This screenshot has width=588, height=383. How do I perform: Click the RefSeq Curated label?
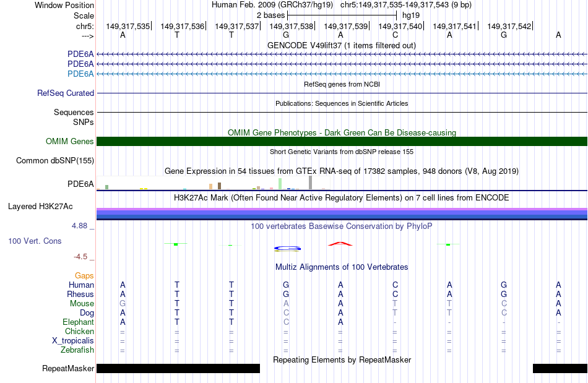[x=65, y=93]
